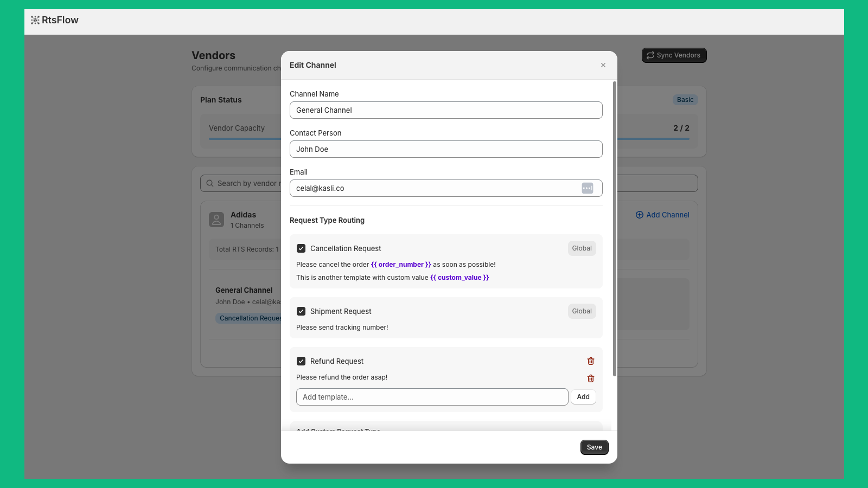Click the password manager icon in Email field
The image size is (868, 488).
588,188
